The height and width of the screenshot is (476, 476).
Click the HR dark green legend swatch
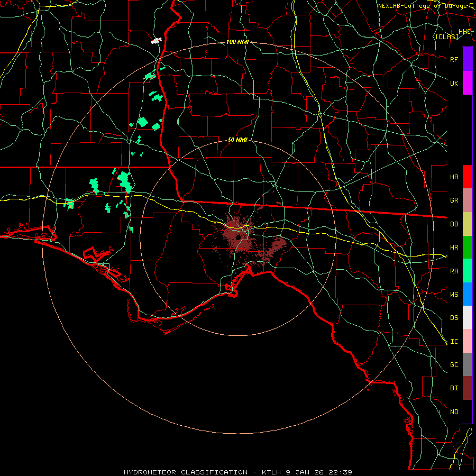(467, 248)
